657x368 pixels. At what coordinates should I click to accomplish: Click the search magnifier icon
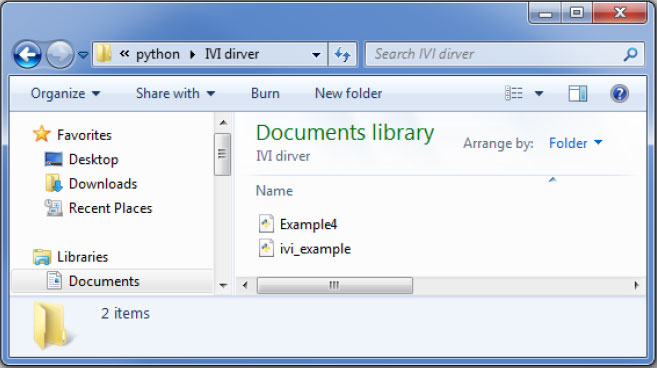pyautogui.click(x=631, y=54)
